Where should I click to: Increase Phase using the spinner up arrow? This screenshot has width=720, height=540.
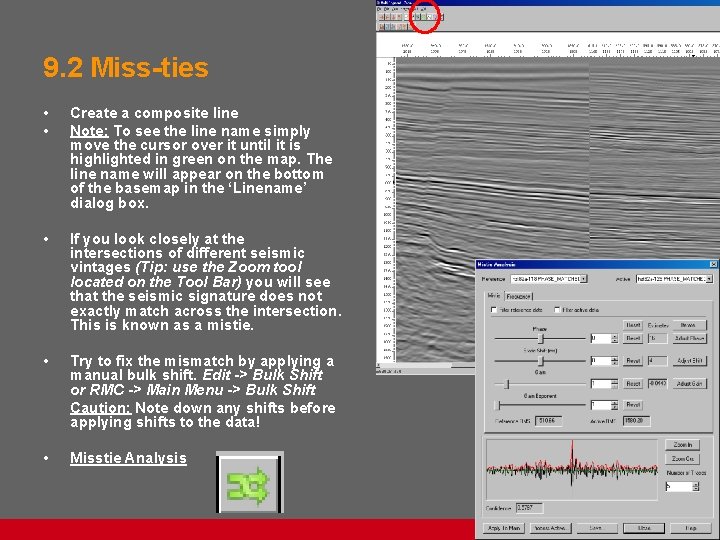click(x=615, y=336)
